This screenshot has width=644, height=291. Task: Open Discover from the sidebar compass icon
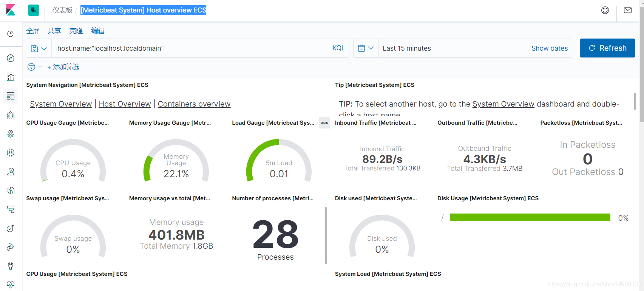click(x=11, y=58)
